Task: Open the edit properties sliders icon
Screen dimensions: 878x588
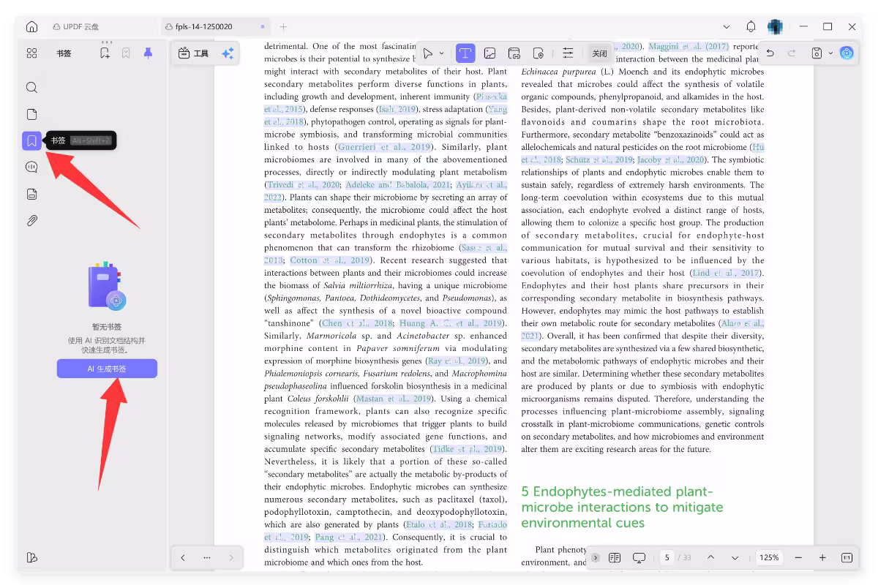Action: click(x=568, y=53)
